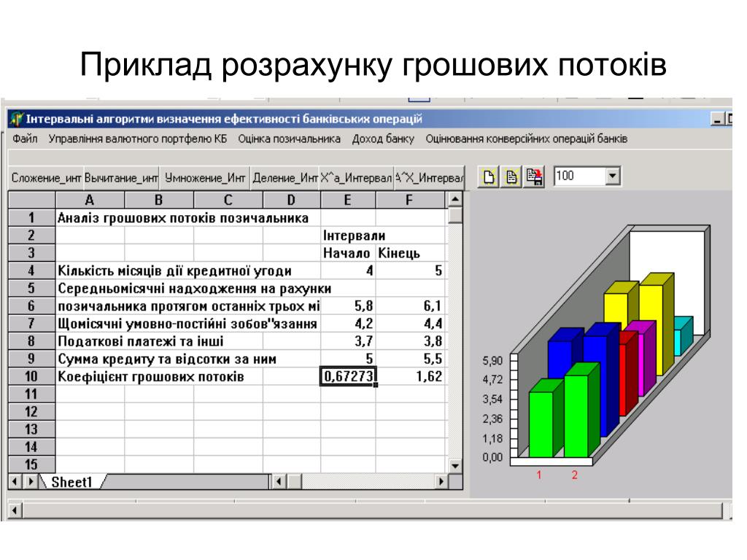Click cell with value 4,4
Screen dimensions: 747x560
pos(411,324)
